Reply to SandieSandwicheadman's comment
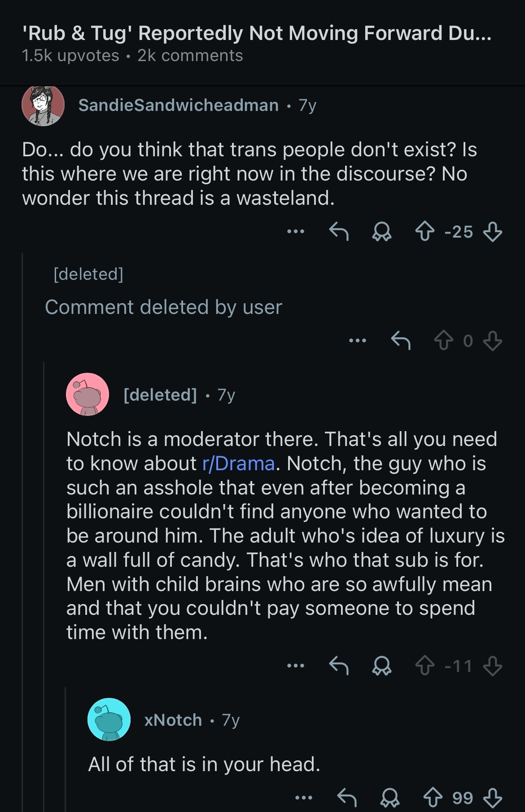The width and height of the screenshot is (525, 812). pos(339,232)
